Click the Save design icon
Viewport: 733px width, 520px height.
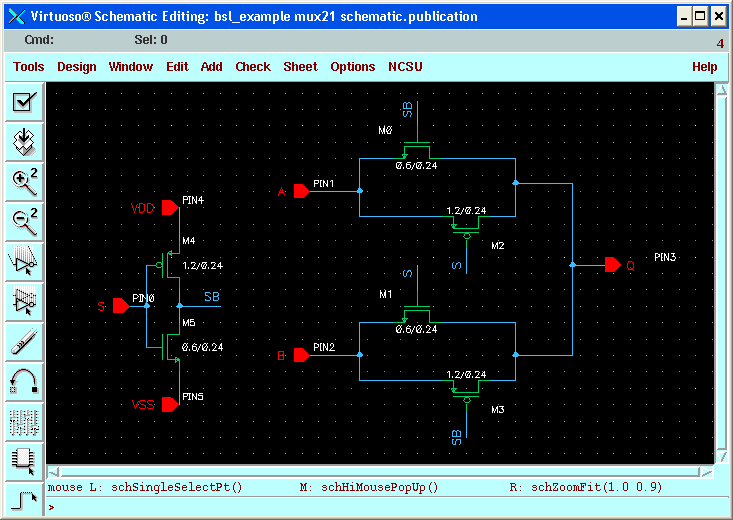[x=24, y=142]
